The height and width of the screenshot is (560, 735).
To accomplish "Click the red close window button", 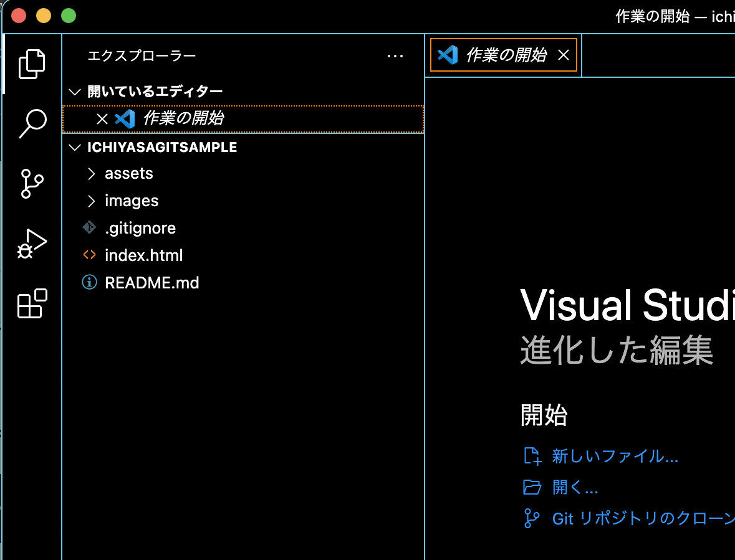I will (19, 16).
